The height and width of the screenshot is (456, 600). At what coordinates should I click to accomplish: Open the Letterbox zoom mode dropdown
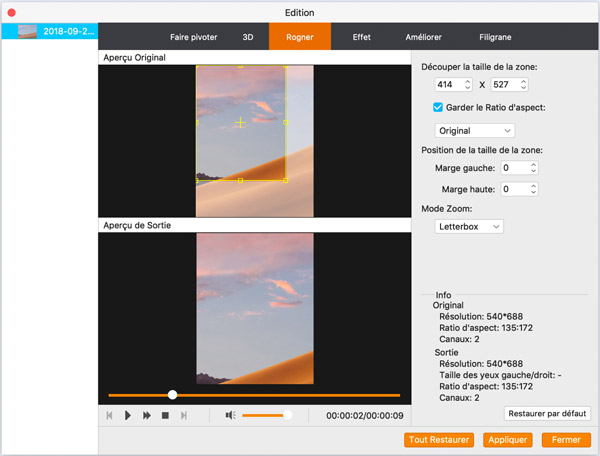pyautogui.click(x=469, y=226)
